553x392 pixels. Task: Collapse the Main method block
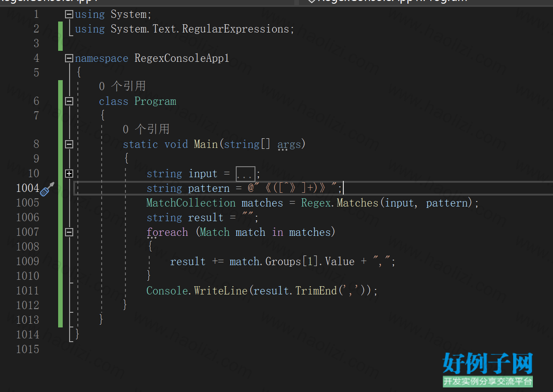(69, 144)
